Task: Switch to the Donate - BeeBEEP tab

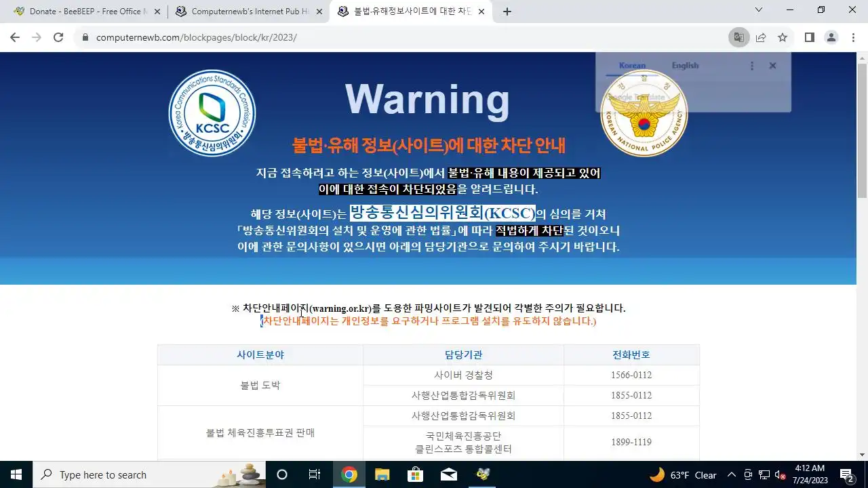Action: point(86,12)
